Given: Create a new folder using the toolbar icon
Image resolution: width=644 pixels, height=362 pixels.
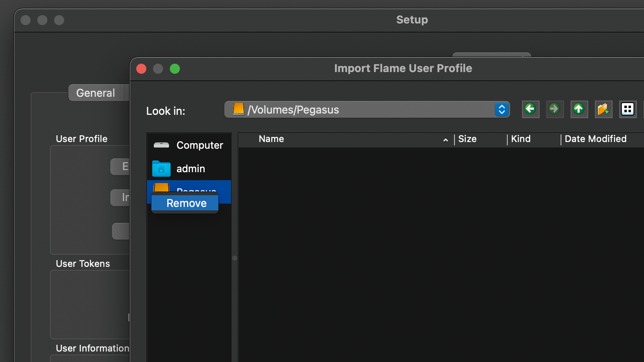Looking at the screenshot, I should (603, 109).
